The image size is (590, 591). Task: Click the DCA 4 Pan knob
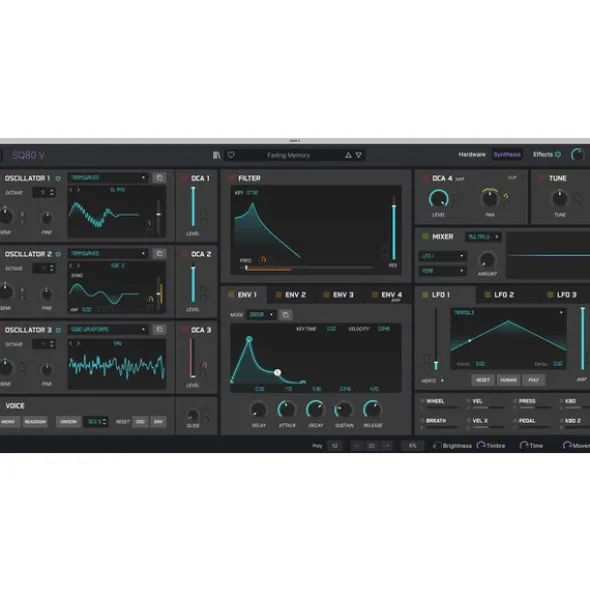(489, 198)
